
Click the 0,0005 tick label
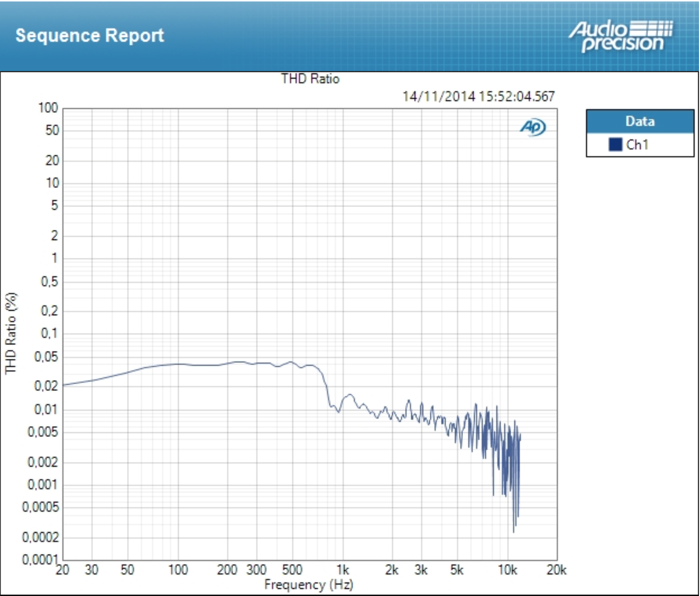pyautogui.click(x=40, y=507)
